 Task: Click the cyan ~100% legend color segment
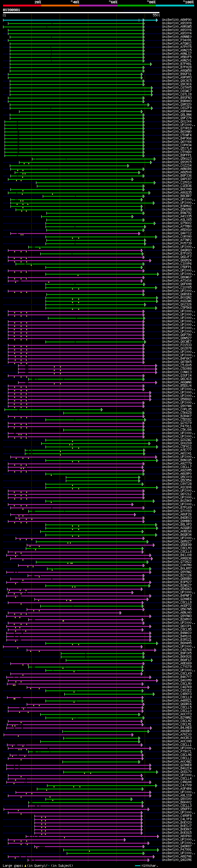point(175,6)
